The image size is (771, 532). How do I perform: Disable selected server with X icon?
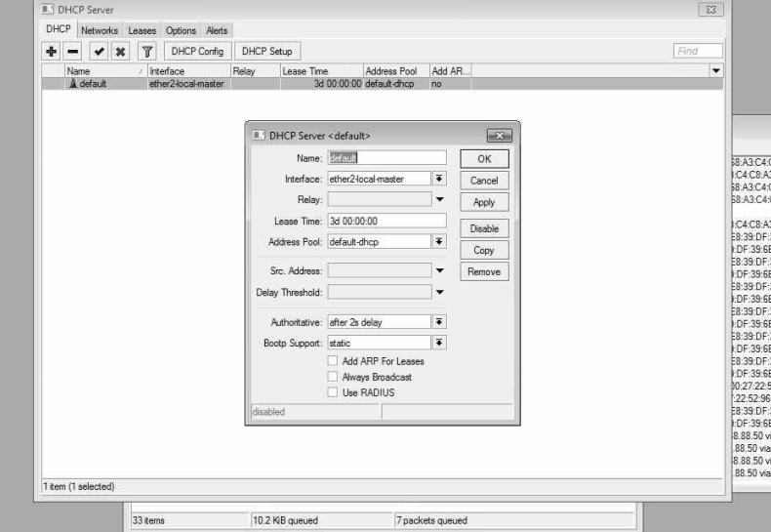120,51
